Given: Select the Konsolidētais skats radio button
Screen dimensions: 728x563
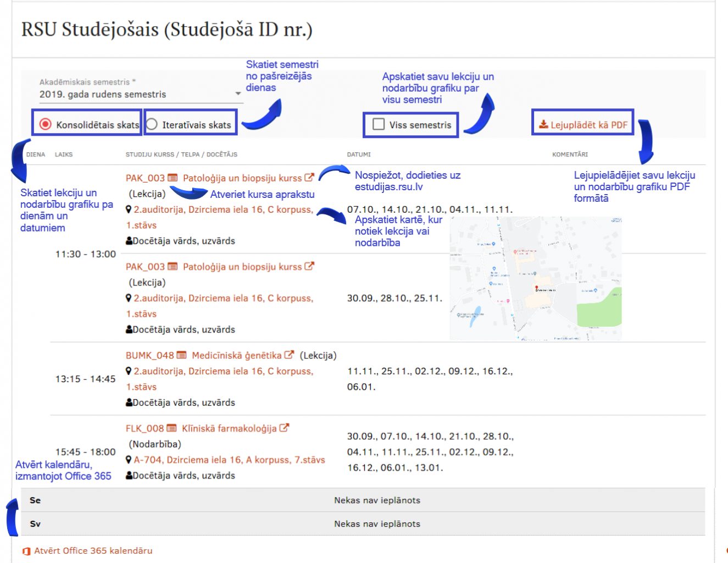Looking at the screenshot, I should (x=47, y=125).
